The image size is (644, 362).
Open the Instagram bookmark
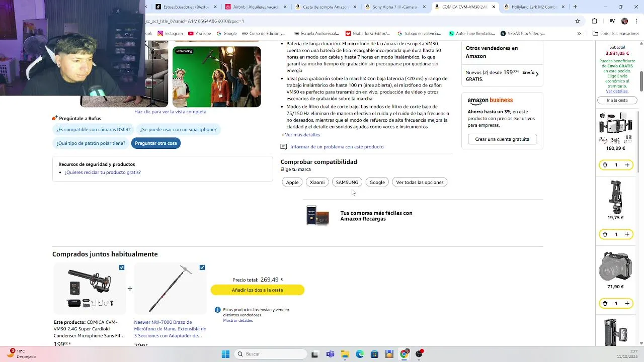pos(170,34)
